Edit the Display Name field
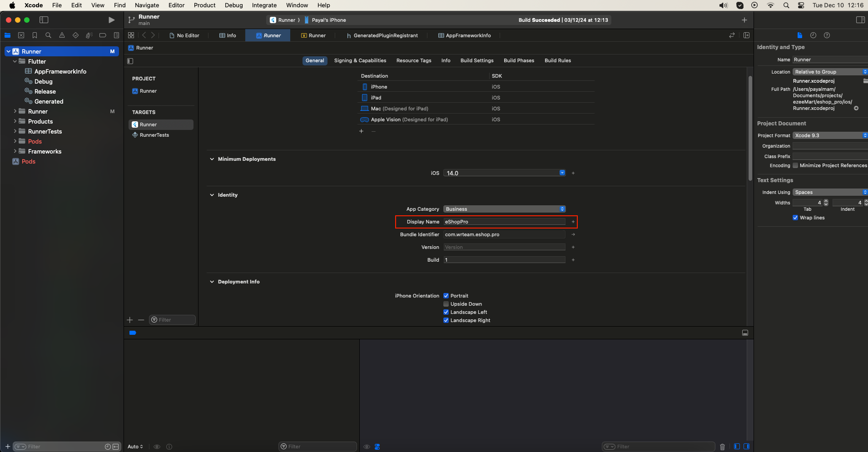868x452 pixels. click(x=504, y=222)
